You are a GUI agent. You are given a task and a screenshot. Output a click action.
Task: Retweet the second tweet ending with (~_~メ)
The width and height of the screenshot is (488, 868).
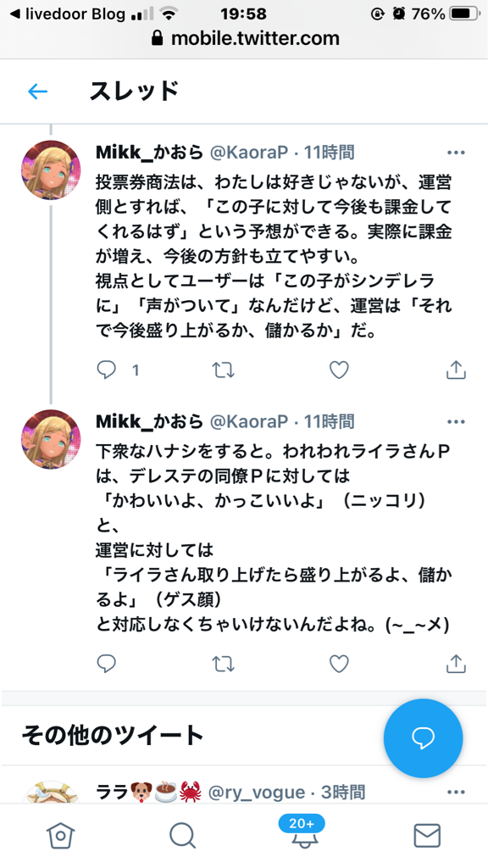(x=224, y=663)
